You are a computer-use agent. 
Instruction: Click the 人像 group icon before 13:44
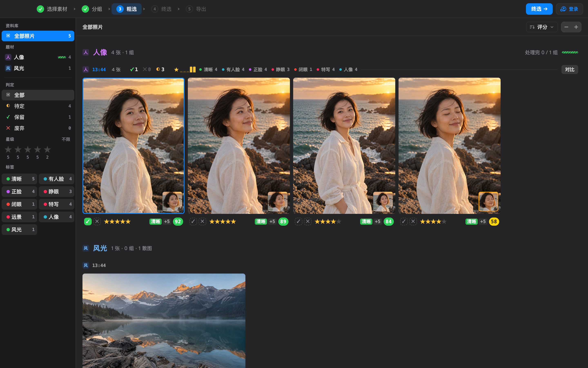(86, 70)
